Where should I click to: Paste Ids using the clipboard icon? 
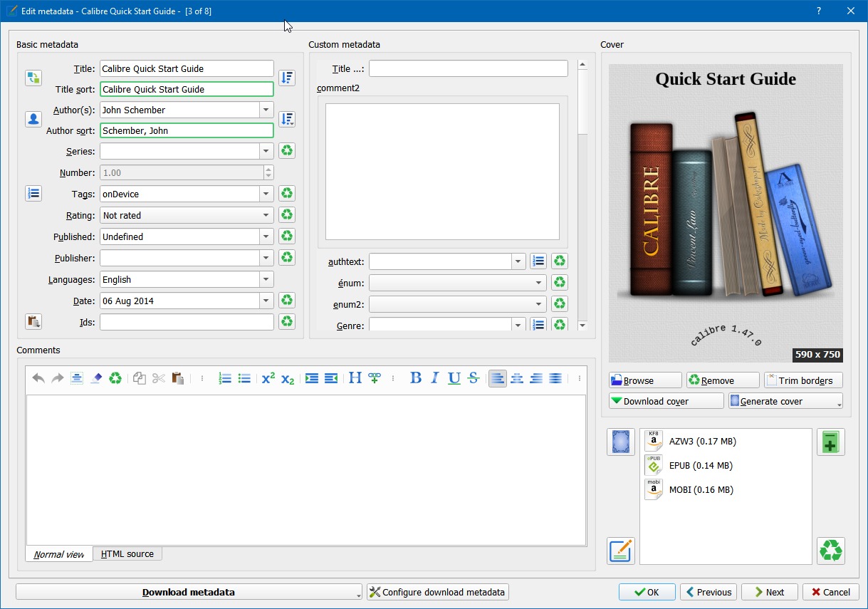point(33,322)
